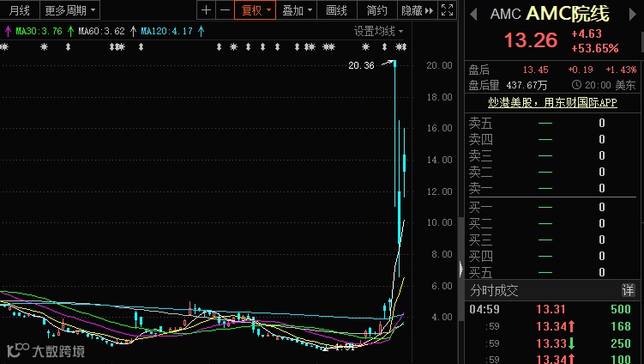Click MA120:4.17 indicator label
This screenshot has height=364, width=644.
(x=166, y=31)
